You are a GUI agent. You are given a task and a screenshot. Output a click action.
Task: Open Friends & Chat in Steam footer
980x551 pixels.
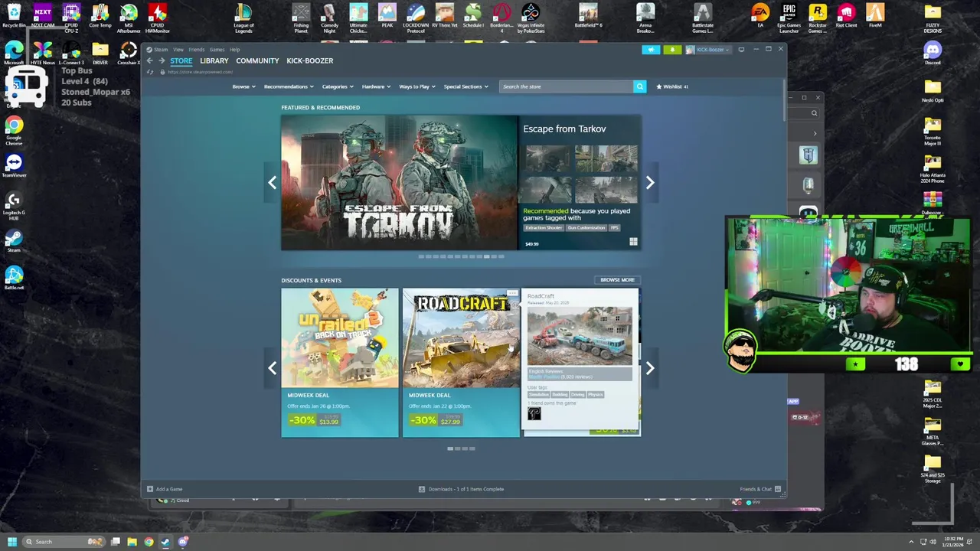coord(760,489)
